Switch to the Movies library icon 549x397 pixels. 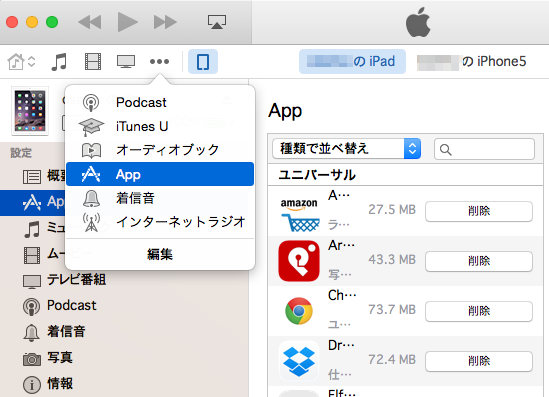point(93,62)
